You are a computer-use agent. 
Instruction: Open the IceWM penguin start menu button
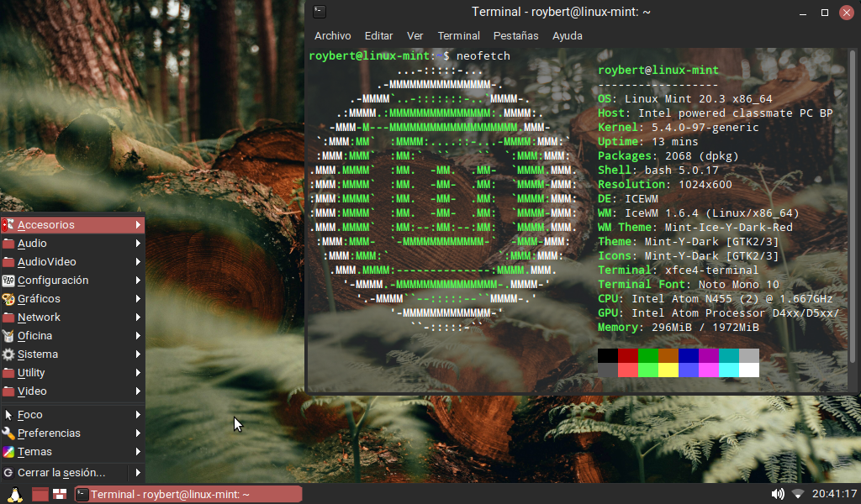pos(15,495)
